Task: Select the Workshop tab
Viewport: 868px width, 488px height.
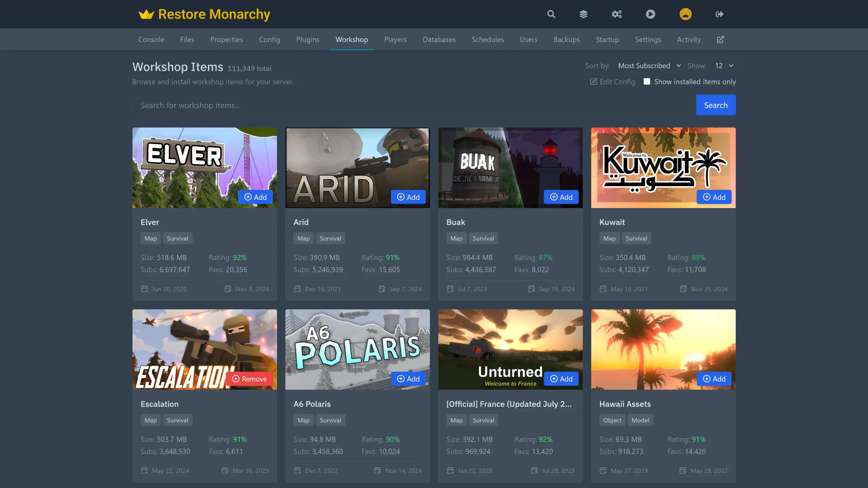Action: click(352, 39)
